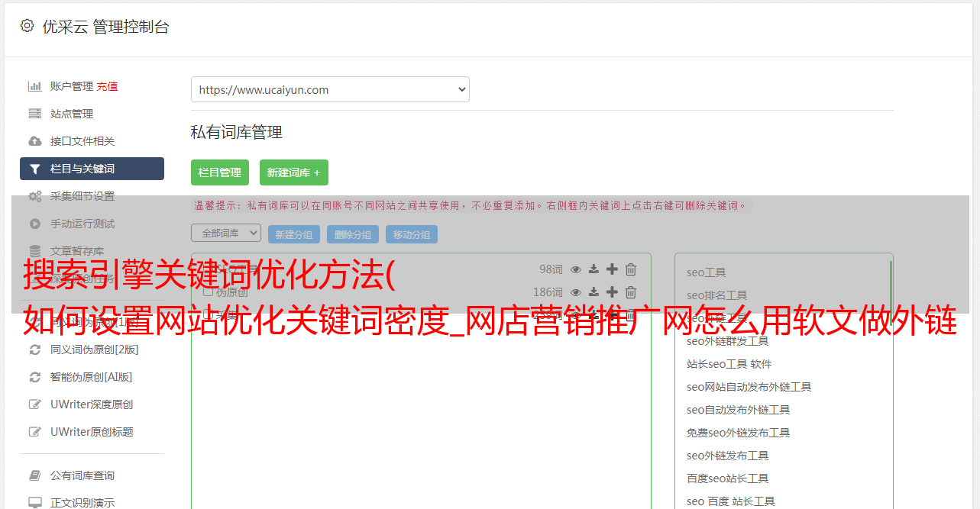Click the edit icon for UWriter深度原创
Viewport: 980px width, 509px height.
pos(35,404)
